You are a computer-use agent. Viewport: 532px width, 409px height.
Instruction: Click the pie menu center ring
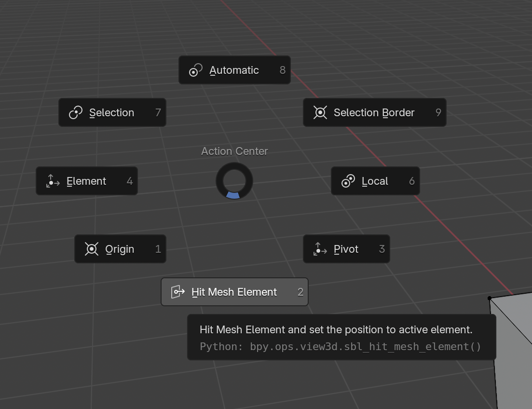tap(234, 181)
